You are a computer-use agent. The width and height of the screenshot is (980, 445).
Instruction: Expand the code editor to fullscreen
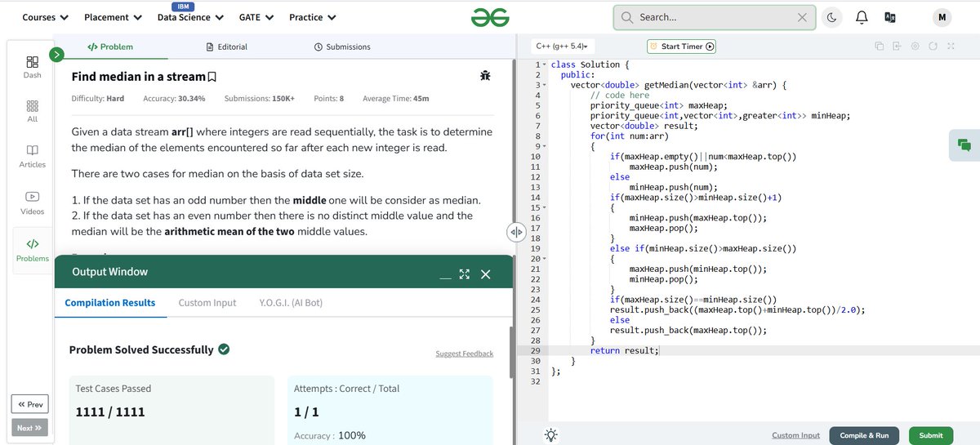[951, 47]
